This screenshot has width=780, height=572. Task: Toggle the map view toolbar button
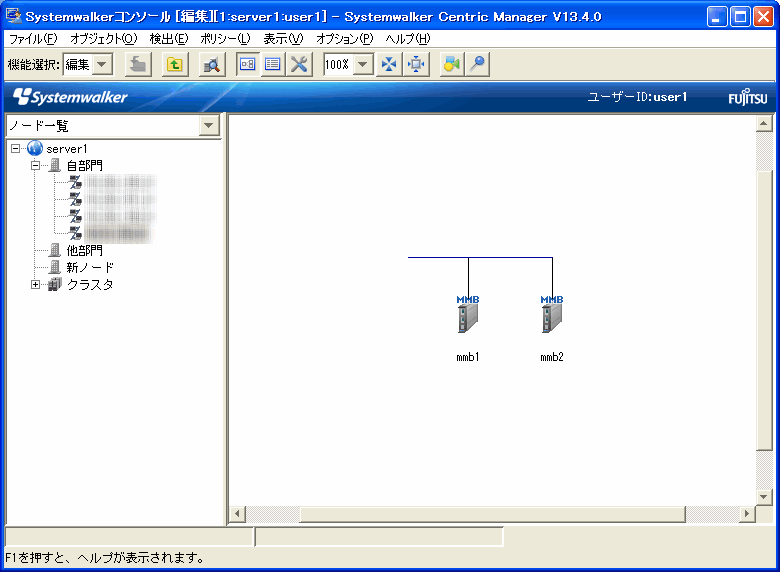248,64
